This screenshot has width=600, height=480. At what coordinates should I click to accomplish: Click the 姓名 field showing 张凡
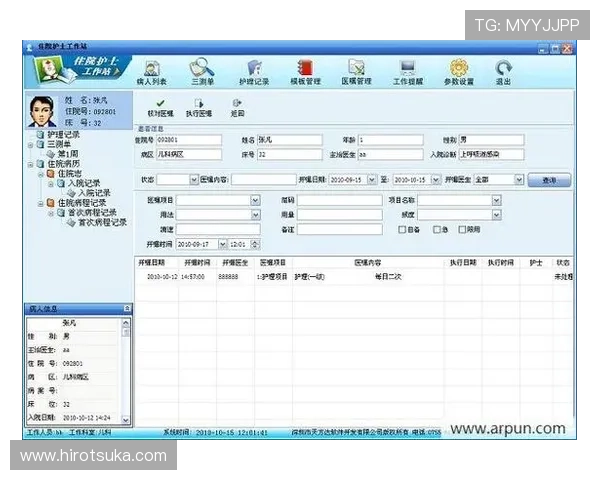(290, 140)
